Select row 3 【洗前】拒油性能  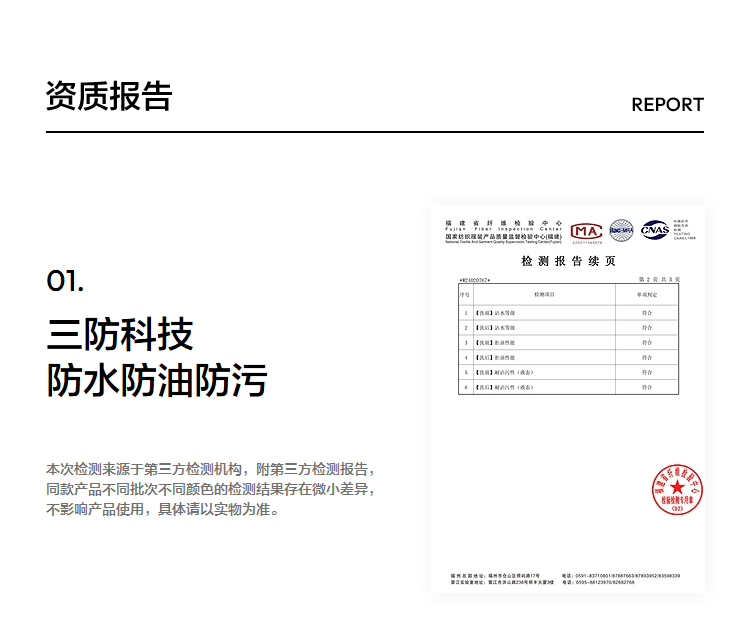pos(568,342)
